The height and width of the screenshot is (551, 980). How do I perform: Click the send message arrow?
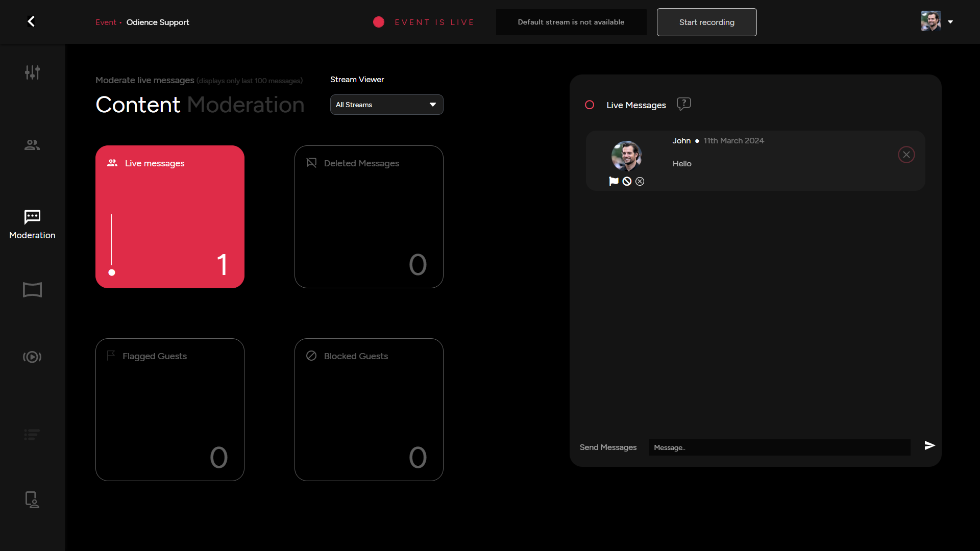[x=929, y=445]
